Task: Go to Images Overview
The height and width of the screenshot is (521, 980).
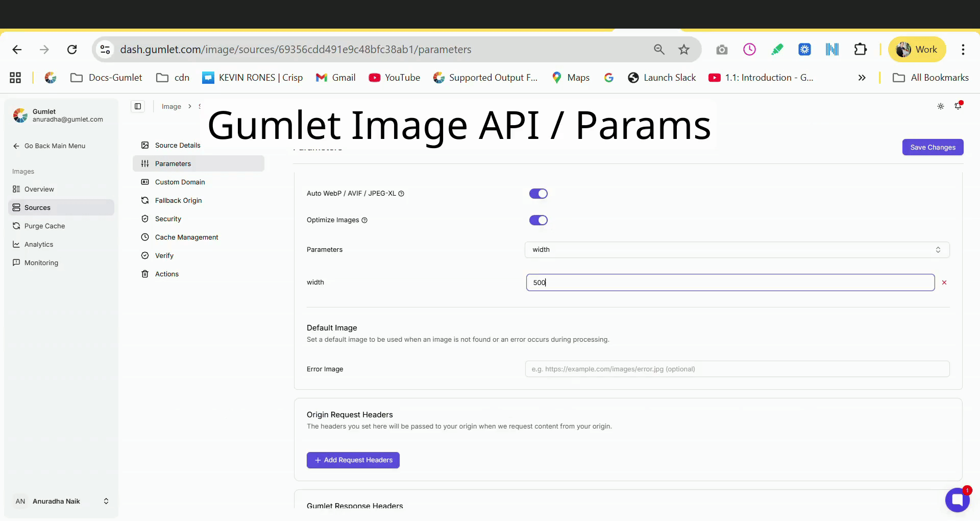Action: 61,190
